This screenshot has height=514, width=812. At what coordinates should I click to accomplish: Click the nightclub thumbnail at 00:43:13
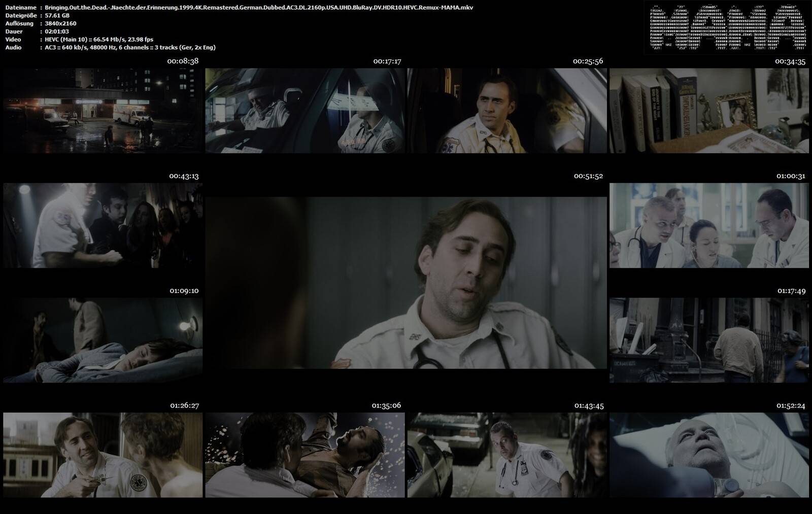(x=103, y=226)
